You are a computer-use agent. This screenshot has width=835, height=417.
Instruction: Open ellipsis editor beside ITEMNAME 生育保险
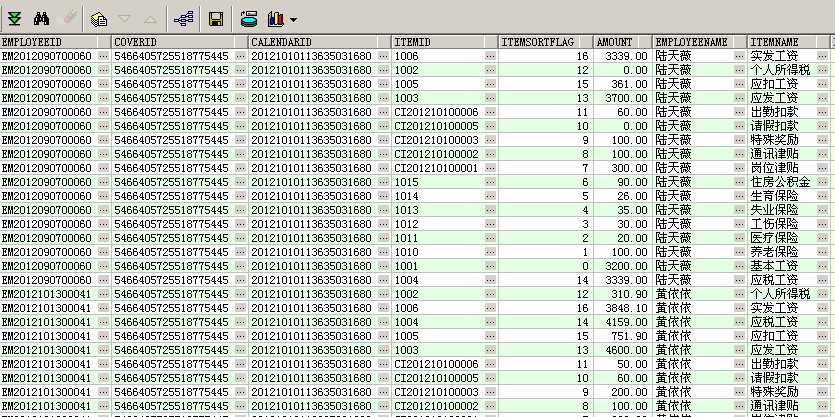tap(822, 196)
